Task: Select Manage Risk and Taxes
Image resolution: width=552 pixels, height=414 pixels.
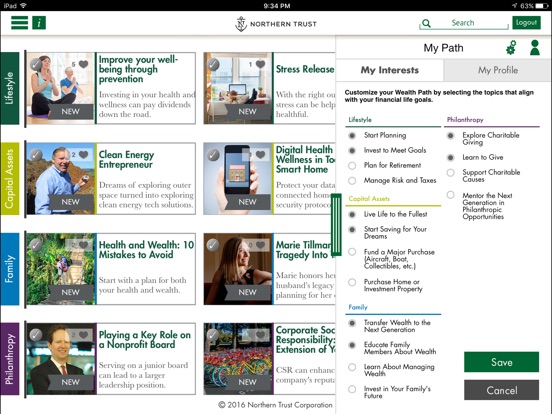Action: pyautogui.click(x=352, y=181)
